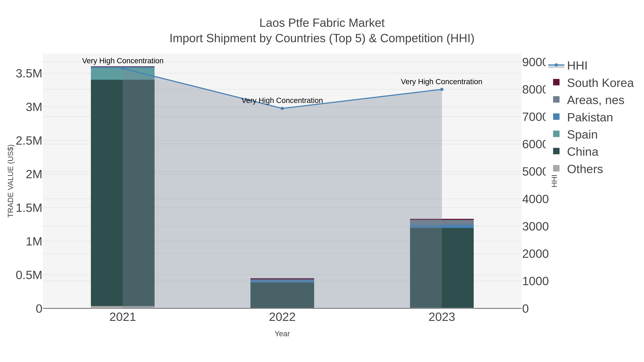644x362 pixels.
Task: Click the TRADE VALUE (US$) axis title
Action: (11, 181)
